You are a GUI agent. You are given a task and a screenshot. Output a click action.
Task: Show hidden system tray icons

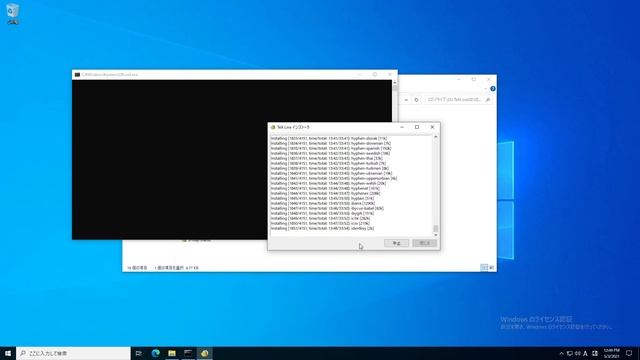(561, 353)
